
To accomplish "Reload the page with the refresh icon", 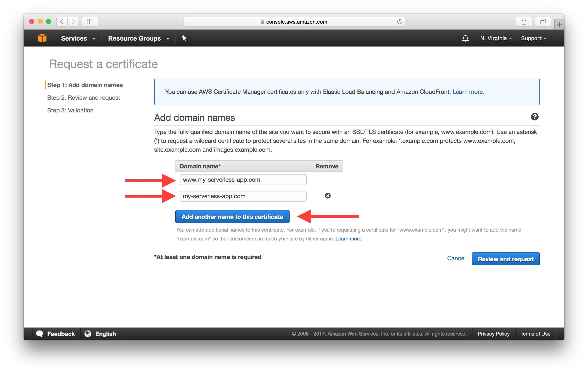I will tap(399, 22).
